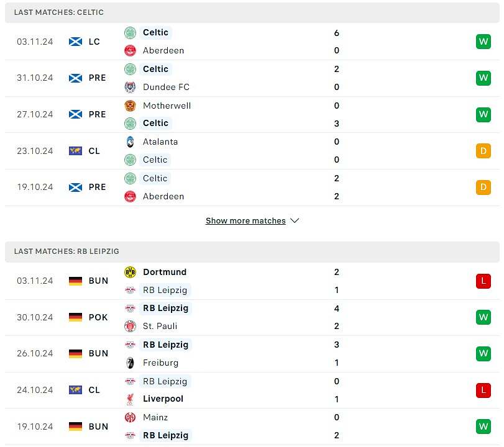Select the 26.10.24 RB Leipzig vs Freiburg score
504x447 pixels.
pyautogui.click(x=336, y=353)
